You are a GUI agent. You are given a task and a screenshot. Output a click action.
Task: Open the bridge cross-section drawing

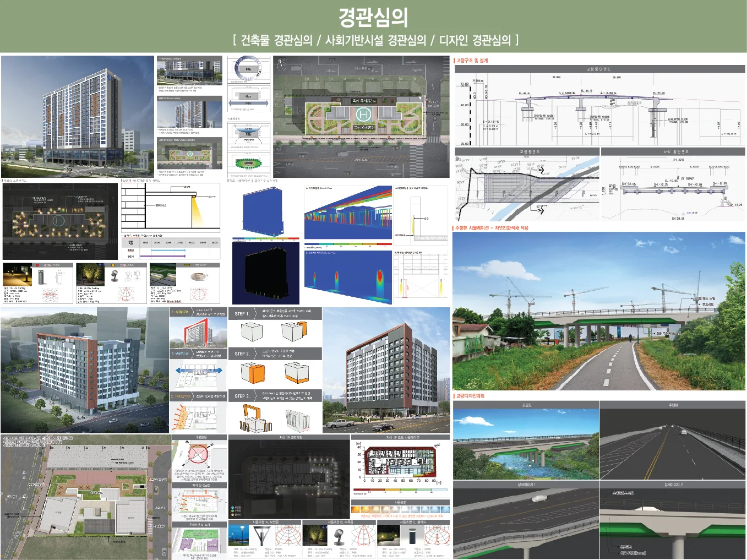(x=673, y=188)
